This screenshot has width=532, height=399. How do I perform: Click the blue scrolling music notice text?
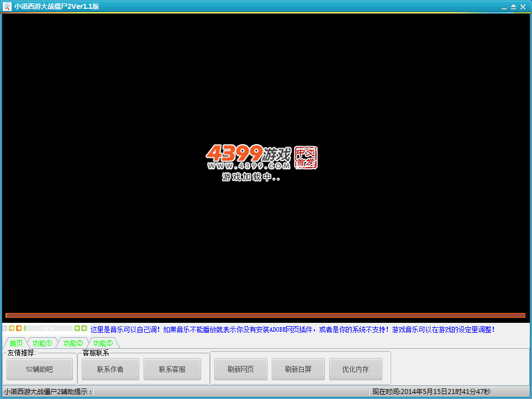click(292, 329)
